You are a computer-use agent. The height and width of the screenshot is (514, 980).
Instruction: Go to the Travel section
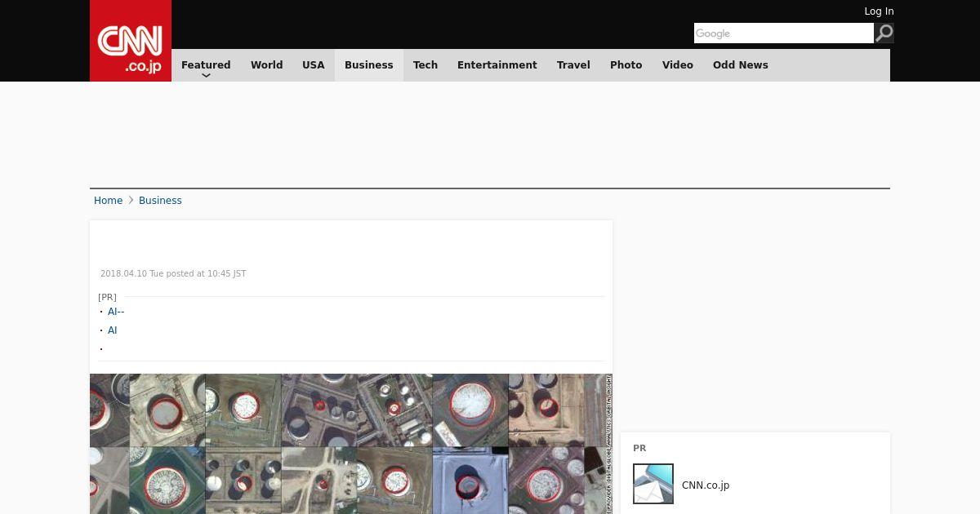[x=573, y=65]
